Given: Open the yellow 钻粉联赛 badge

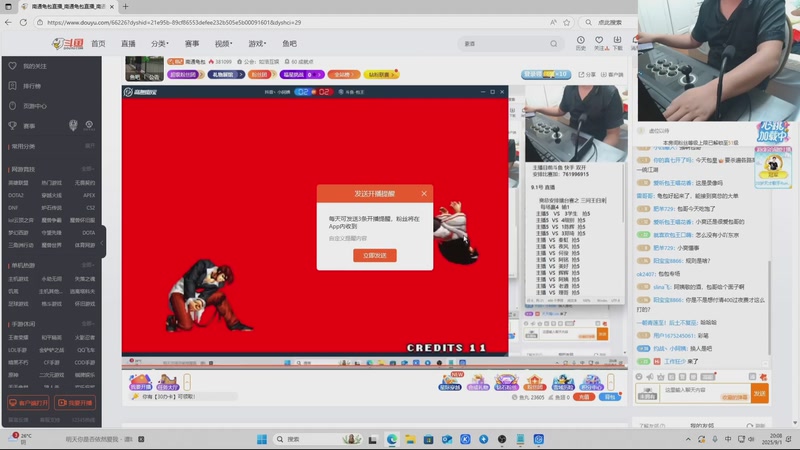Looking at the screenshot, I should coord(381,74).
